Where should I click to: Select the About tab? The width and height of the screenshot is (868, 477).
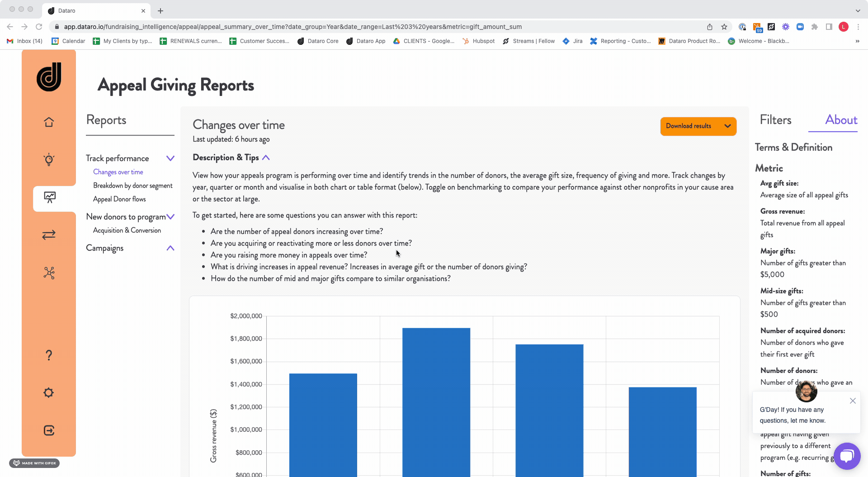click(841, 119)
